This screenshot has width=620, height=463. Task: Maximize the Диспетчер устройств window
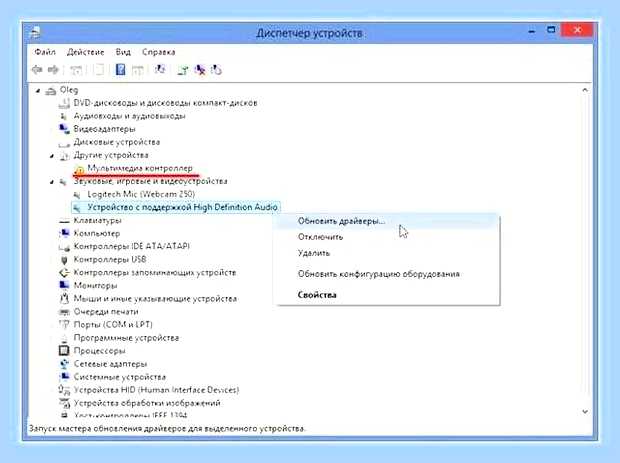pos(551,30)
